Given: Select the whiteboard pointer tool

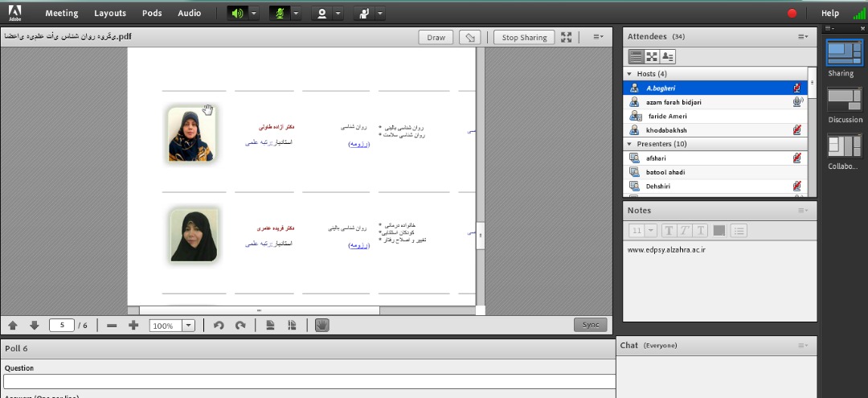Looking at the screenshot, I should 470,38.
